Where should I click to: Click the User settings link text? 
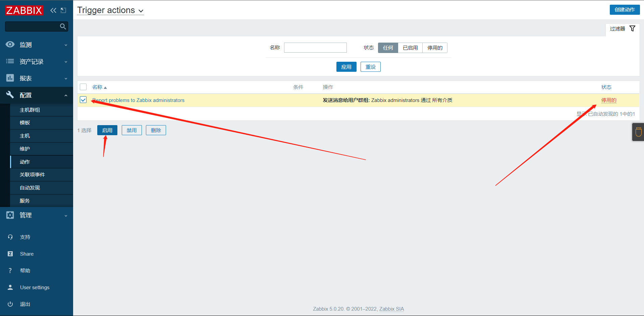pos(35,287)
